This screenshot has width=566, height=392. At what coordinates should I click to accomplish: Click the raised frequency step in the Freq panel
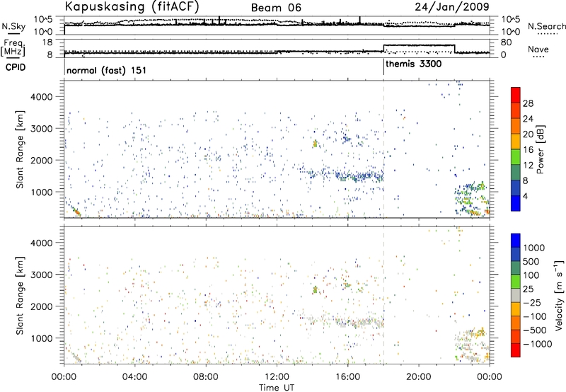[x=419, y=45]
